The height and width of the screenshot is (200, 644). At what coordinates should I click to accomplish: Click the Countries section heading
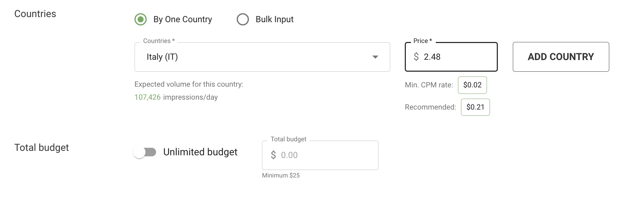(35, 14)
